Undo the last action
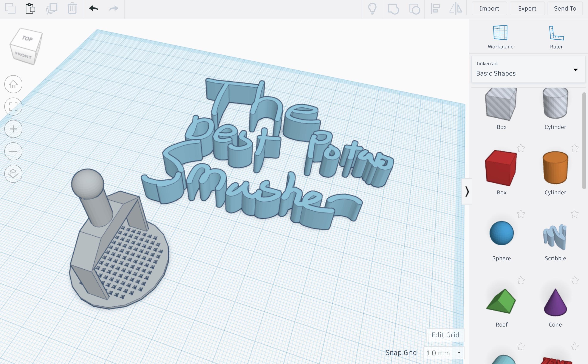Image resolution: width=588 pixels, height=364 pixels. tap(93, 8)
